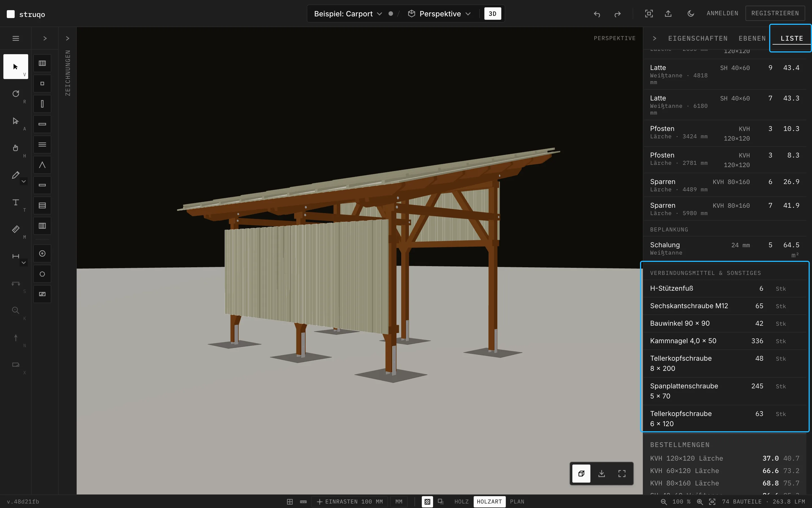Zoom in with the plus magnifier

point(700,502)
